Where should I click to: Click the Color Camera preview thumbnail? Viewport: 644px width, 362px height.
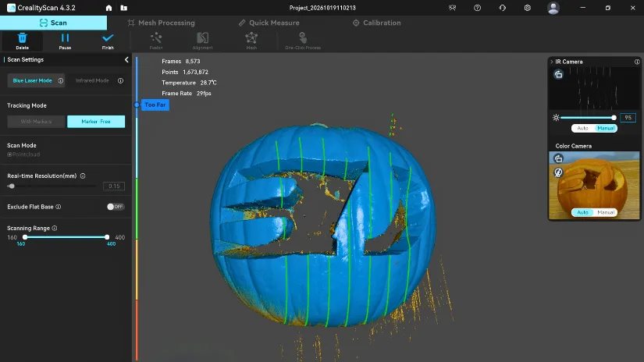594,186
